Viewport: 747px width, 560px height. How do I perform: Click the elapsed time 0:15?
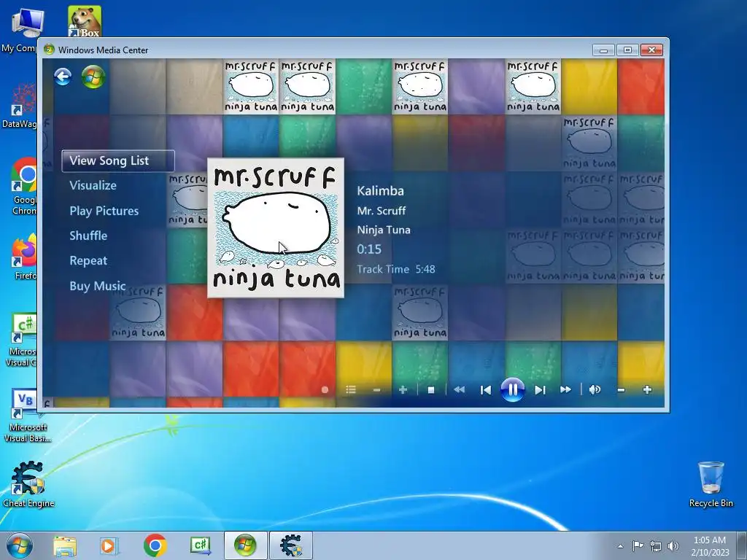tap(369, 249)
